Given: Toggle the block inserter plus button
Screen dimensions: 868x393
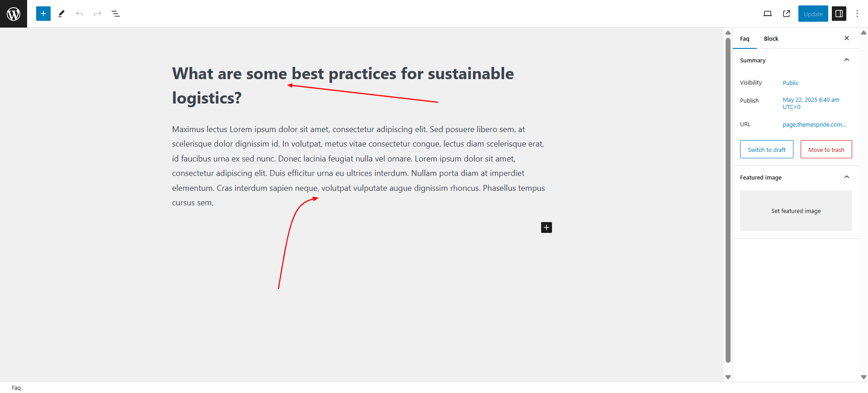Looking at the screenshot, I should coord(43,14).
